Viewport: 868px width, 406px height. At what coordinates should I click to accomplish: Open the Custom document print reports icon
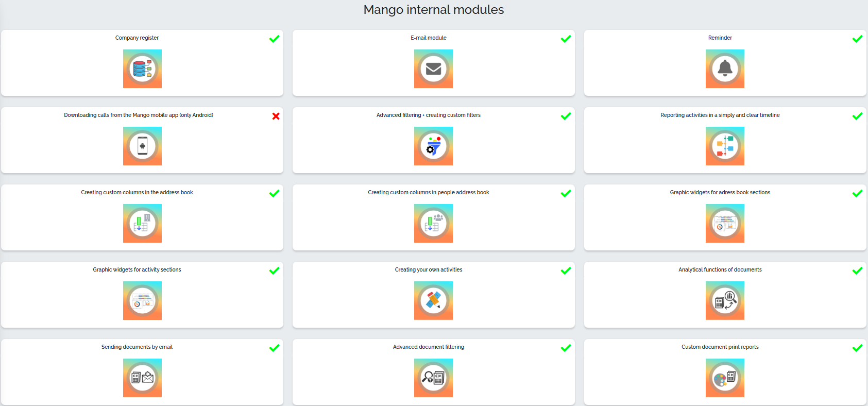point(725,378)
